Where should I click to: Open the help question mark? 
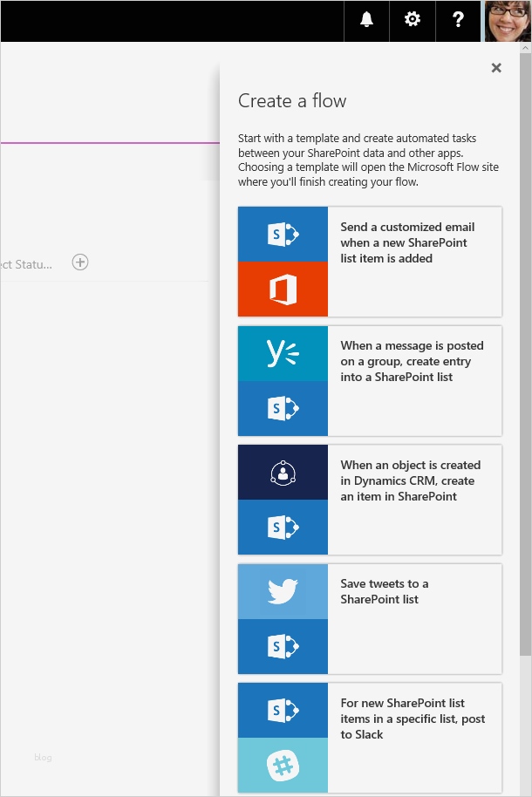(458, 20)
